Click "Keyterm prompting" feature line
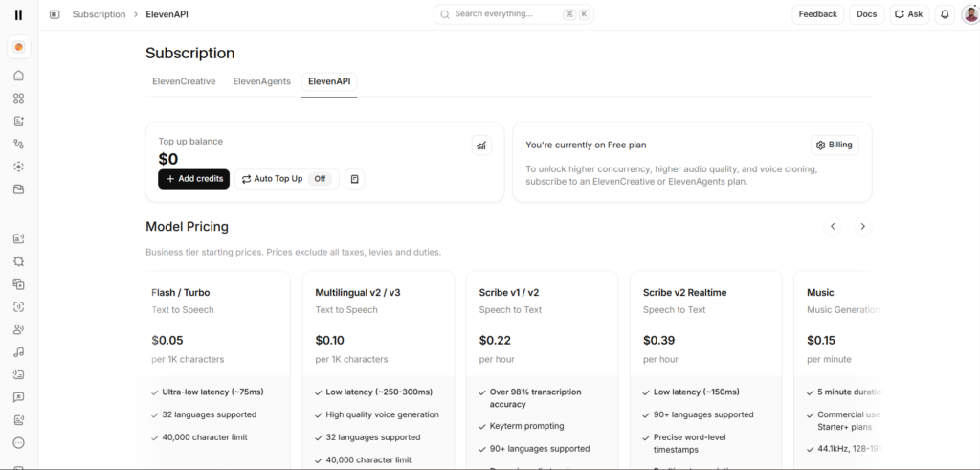This screenshot has height=470, width=980. (x=527, y=426)
